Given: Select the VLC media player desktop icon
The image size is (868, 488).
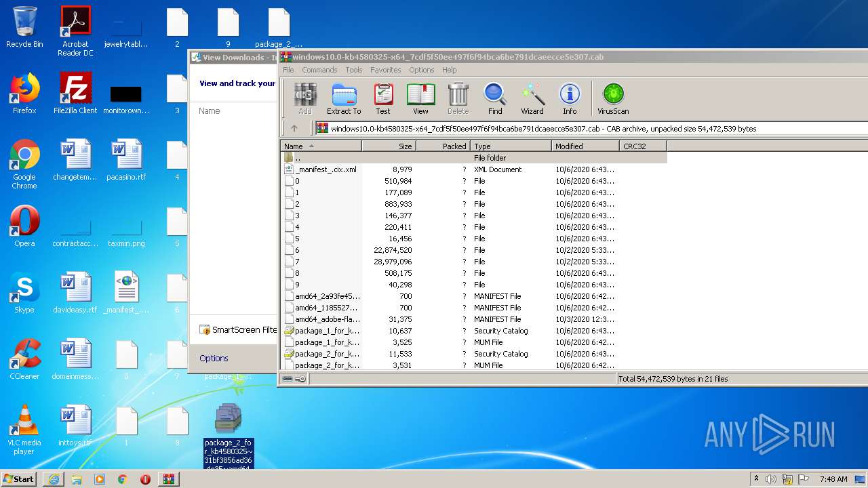Looking at the screenshot, I should pos(24,430).
